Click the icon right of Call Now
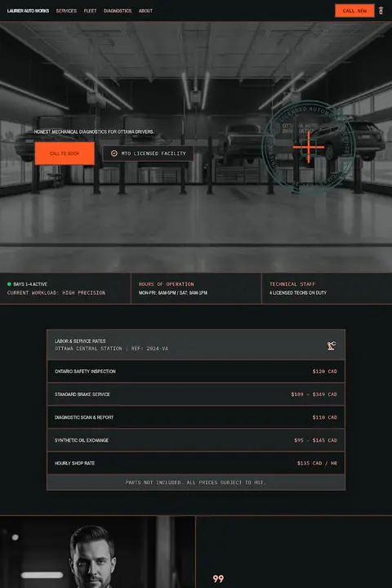The width and height of the screenshot is (392, 588). [x=381, y=11]
